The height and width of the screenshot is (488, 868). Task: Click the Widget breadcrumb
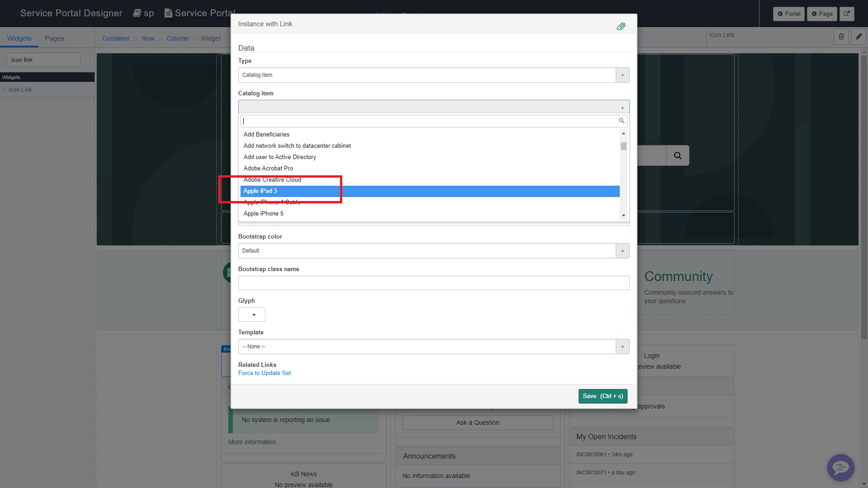(x=211, y=38)
